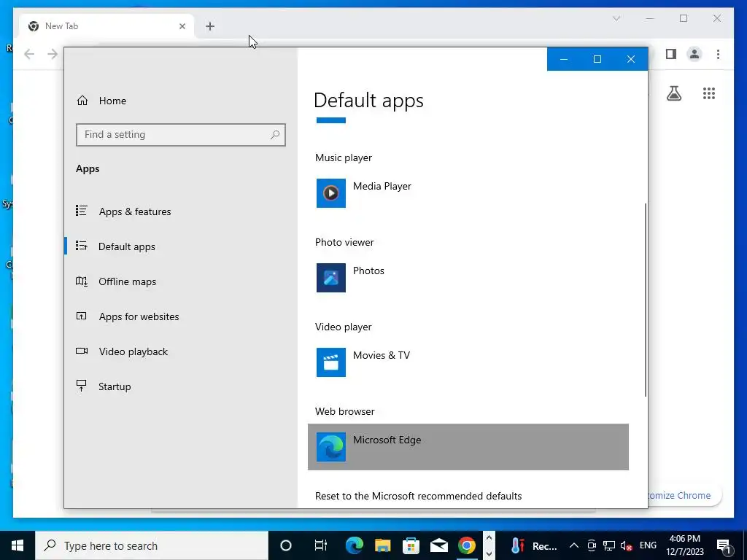Click the Find a setting search box
The image size is (747, 560).
181,135
